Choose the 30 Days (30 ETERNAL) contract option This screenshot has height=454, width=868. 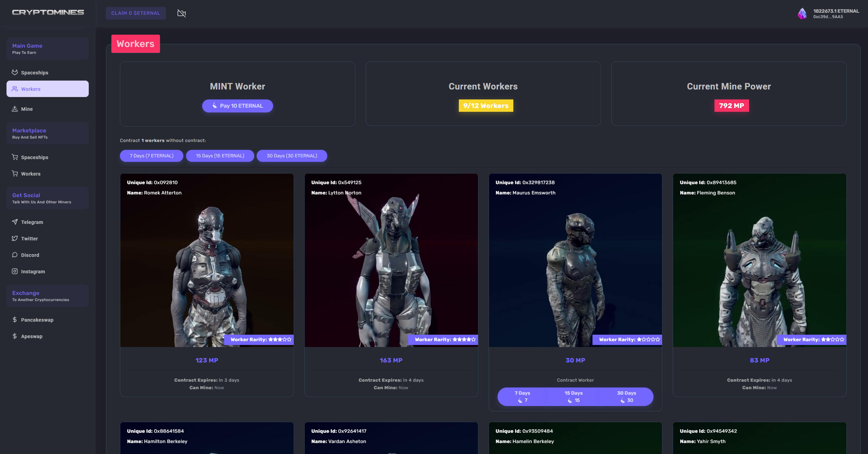(x=292, y=155)
